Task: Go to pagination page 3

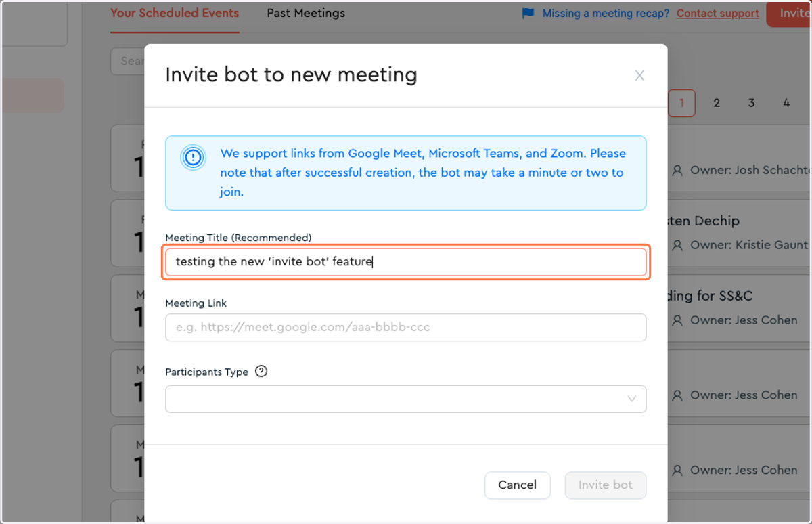Action: [751, 103]
